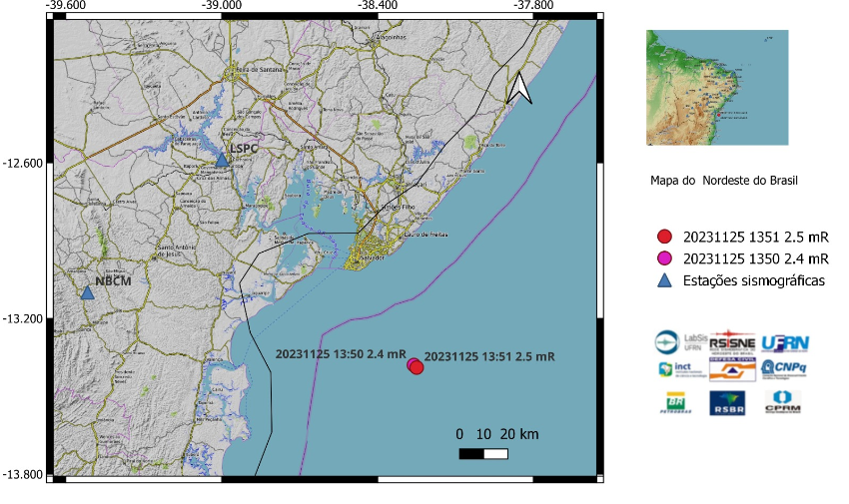This screenshot has height=504, width=849.
Task: Click the 0 10 20 km scale bar
Action: [483, 453]
